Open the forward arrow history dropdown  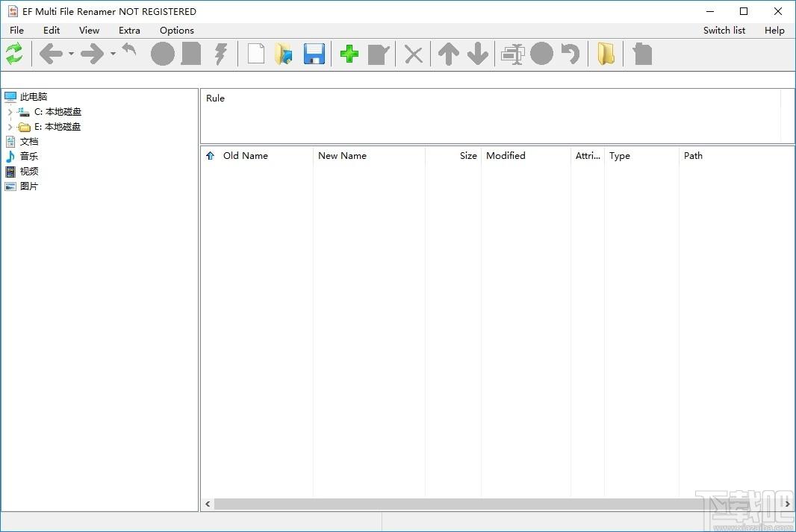tap(114, 54)
